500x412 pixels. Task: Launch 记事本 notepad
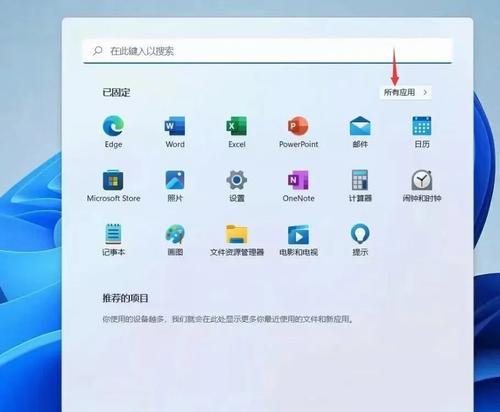coord(113,239)
